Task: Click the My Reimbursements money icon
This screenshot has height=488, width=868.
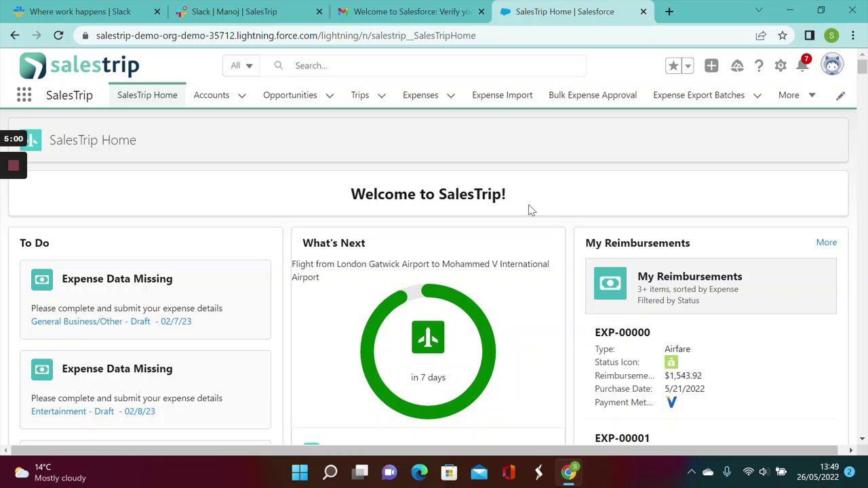Action: pyautogui.click(x=610, y=283)
